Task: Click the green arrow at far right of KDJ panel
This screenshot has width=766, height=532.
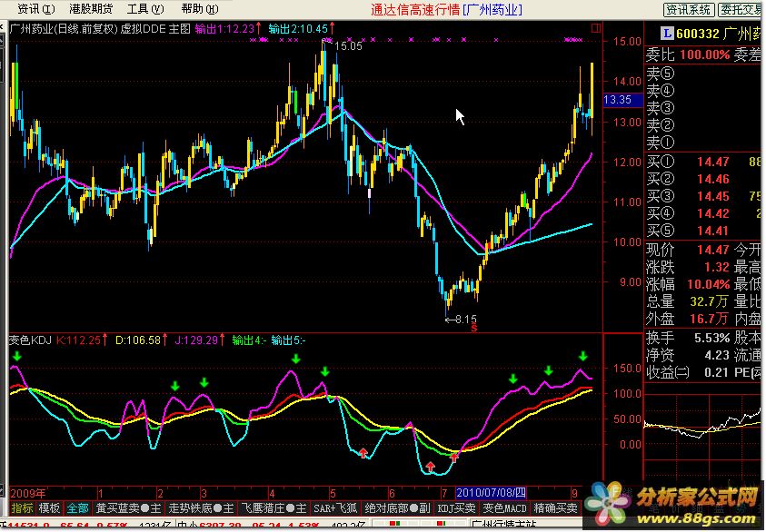Action: pos(583,356)
